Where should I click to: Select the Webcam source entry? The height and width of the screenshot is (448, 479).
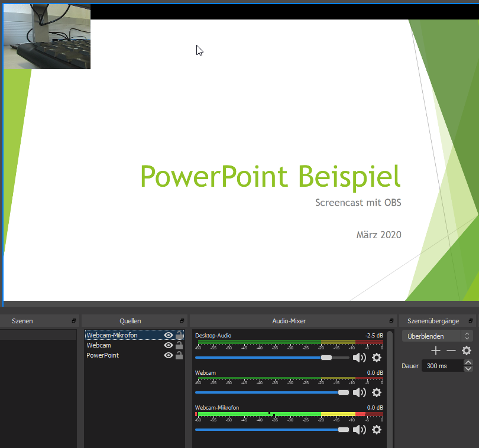point(99,346)
